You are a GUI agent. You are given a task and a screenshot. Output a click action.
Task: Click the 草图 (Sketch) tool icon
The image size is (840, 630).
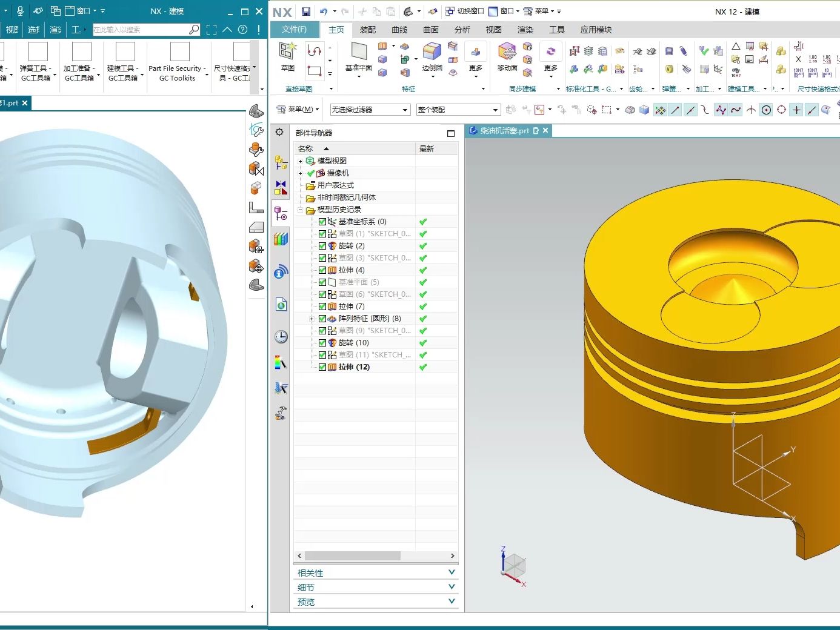point(287,51)
